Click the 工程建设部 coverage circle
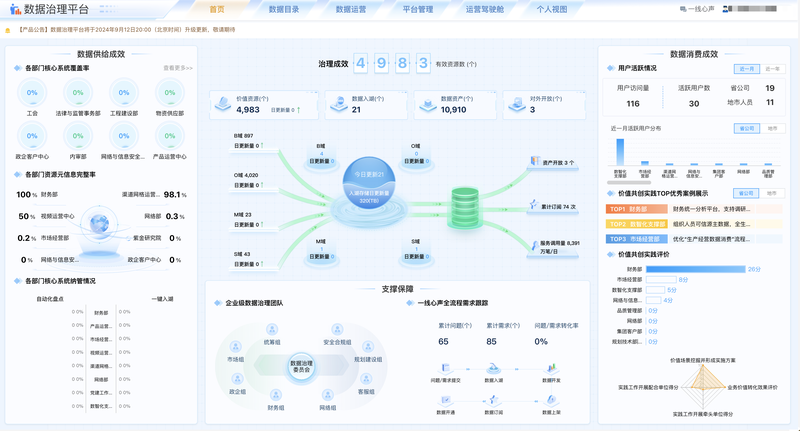The height and width of the screenshot is (431, 800). pyautogui.click(x=124, y=93)
